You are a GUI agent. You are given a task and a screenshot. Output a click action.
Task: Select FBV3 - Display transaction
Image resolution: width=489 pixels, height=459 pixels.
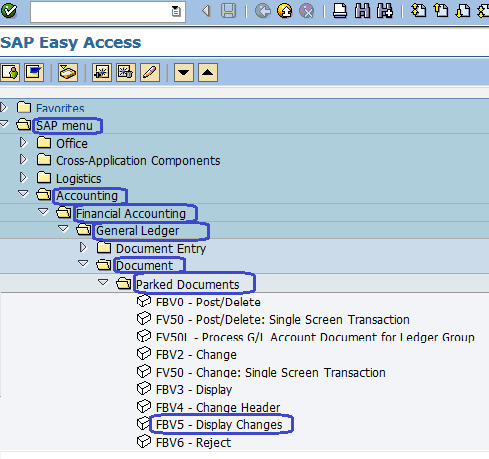coord(194,390)
